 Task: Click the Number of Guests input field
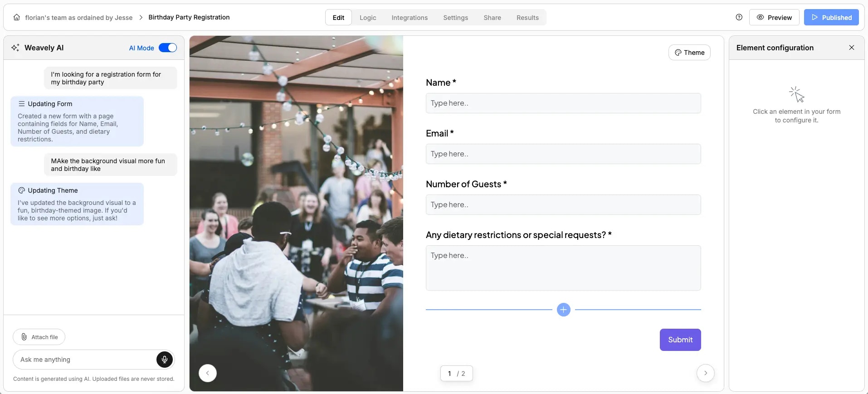tap(563, 204)
